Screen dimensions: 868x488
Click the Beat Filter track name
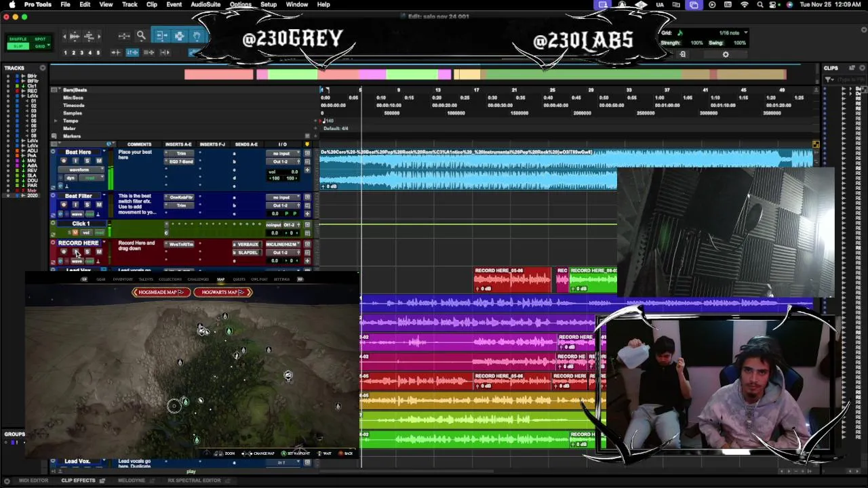coord(78,196)
